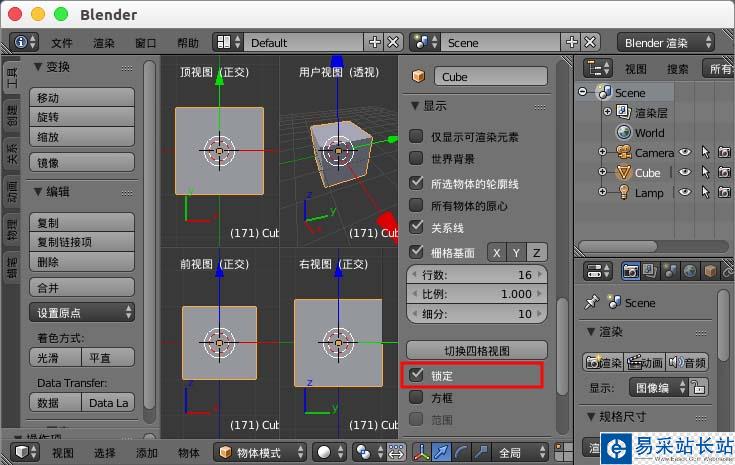The image size is (735, 465).
Task: Expand the Lamp tree item
Action: coord(603,192)
